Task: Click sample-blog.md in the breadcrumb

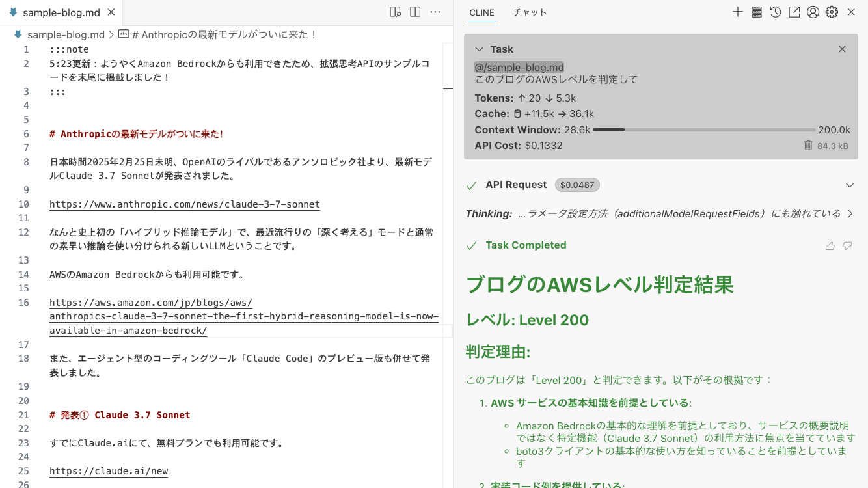Action: [x=66, y=34]
